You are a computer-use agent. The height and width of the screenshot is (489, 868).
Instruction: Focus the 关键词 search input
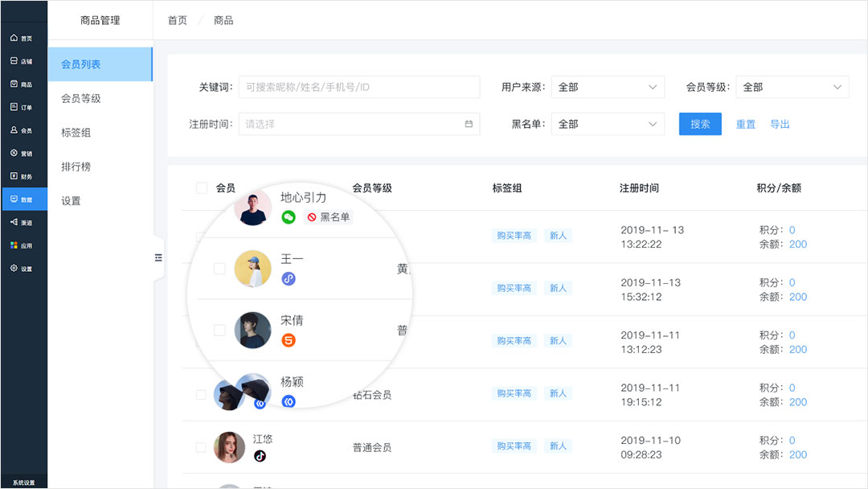(x=359, y=87)
